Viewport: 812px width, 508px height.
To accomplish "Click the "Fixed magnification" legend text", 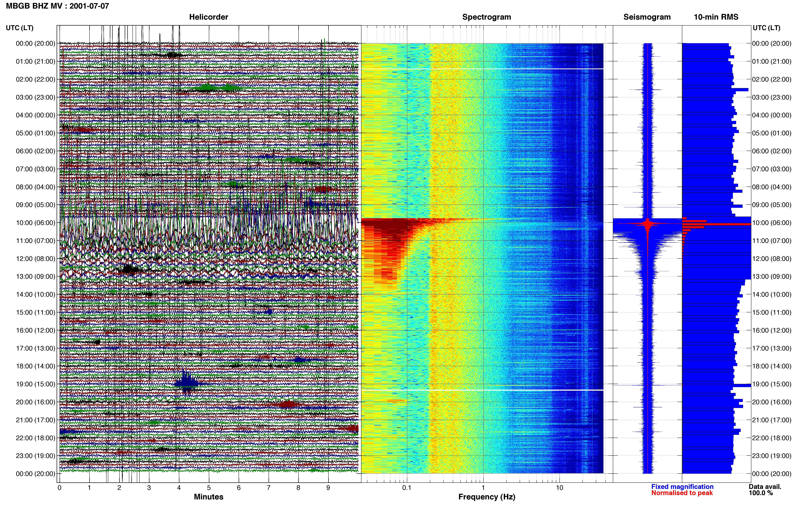I will [682, 486].
